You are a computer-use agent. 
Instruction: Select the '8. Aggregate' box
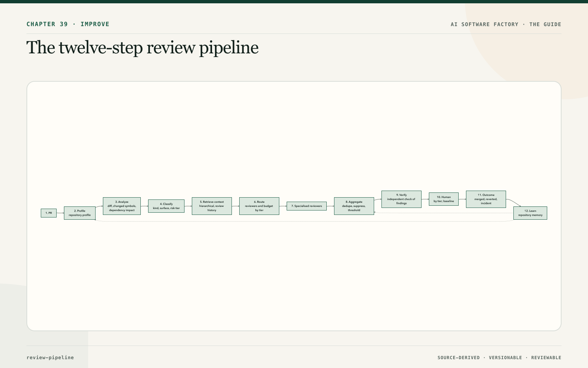[354, 206]
